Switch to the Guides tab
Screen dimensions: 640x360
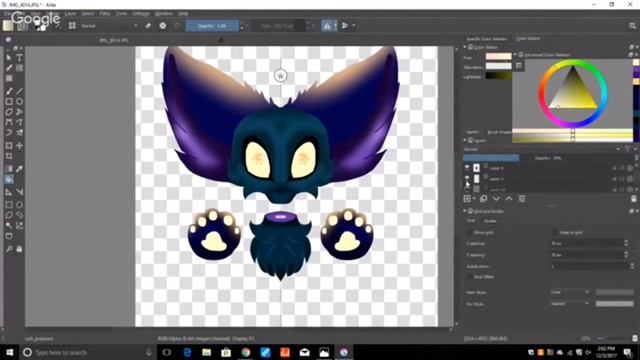tap(490, 221)
